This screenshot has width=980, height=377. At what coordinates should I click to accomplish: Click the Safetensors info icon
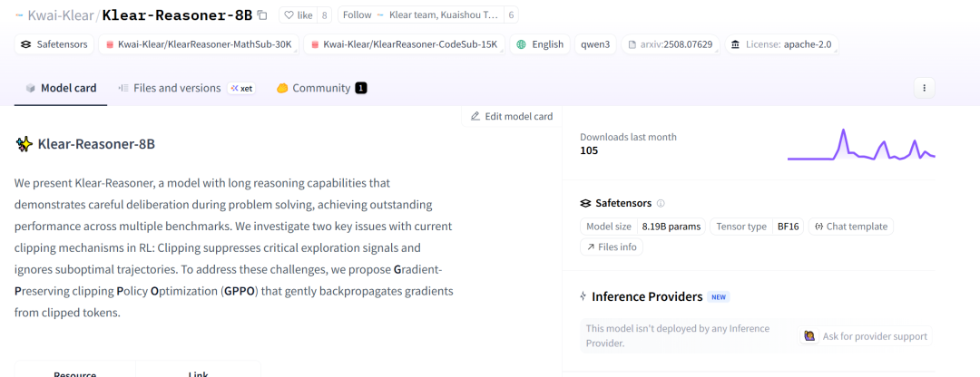[x=661, y=204]
